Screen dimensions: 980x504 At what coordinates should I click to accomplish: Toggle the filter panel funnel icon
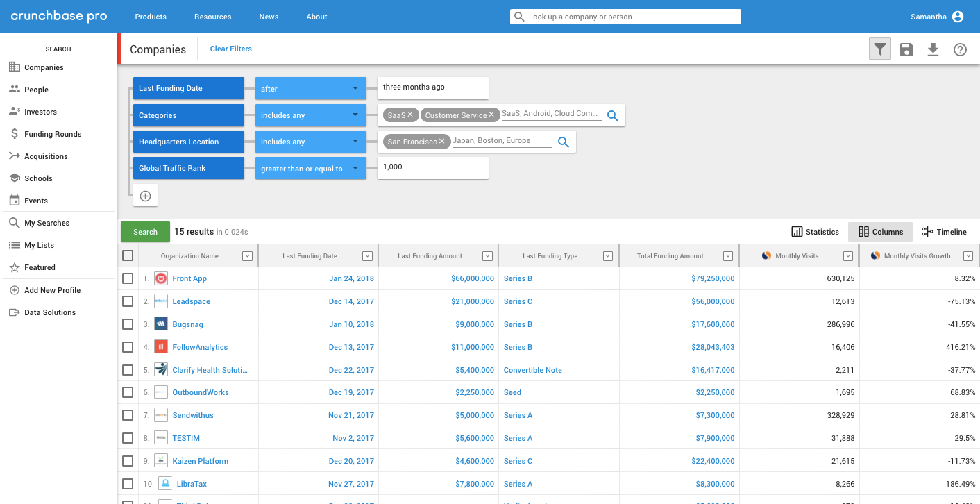click(880, 49)
